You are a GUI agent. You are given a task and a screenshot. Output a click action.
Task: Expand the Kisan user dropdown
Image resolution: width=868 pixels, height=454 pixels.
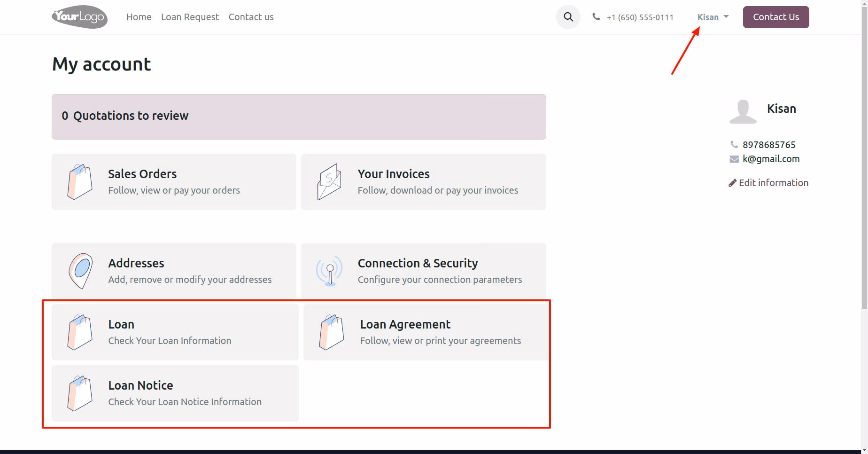[713, 17]
